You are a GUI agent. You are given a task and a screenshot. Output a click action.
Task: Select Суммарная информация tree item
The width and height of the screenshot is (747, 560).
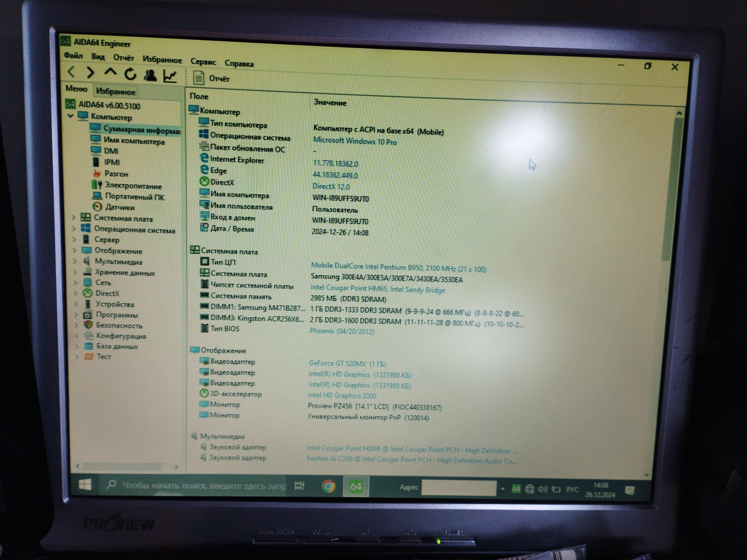point(142,130)
